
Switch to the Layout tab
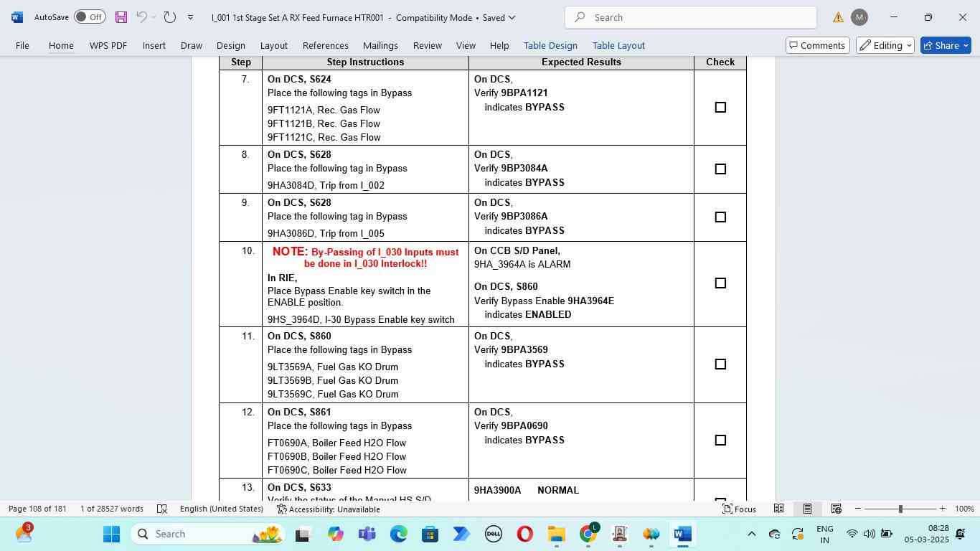coord(274,45)
